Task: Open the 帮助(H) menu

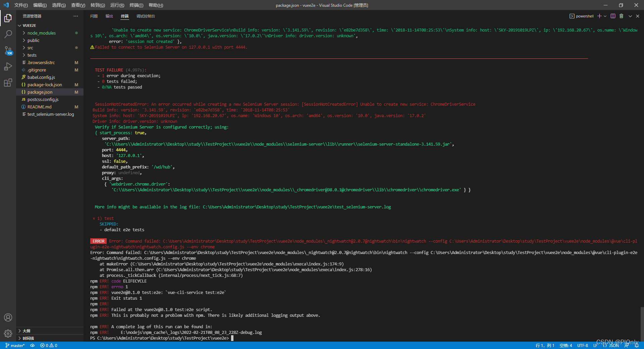Action: (x=156, y=5)
